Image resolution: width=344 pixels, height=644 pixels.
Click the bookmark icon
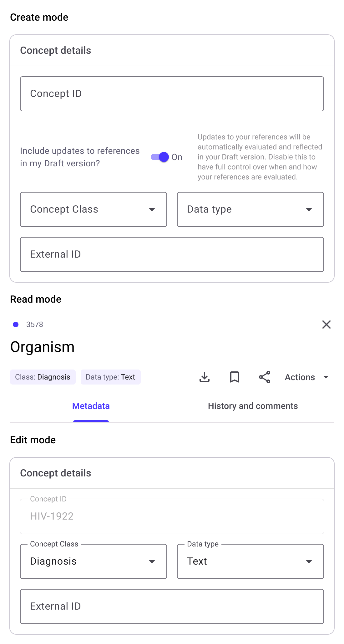235,377
